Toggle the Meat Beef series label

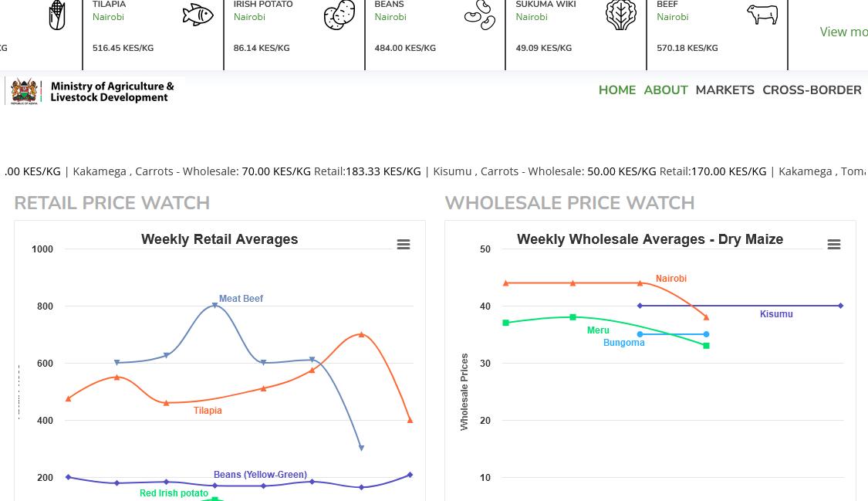(x=241, y=299)
